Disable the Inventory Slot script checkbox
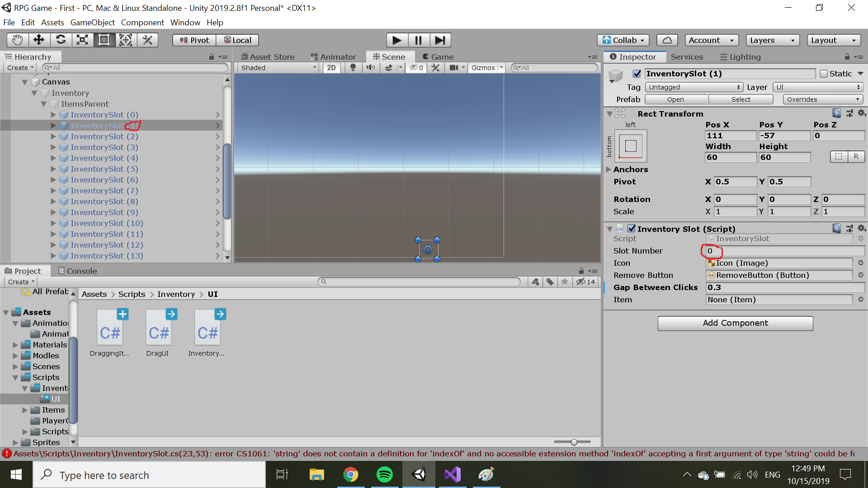The width and height of the screenshot is (868, 488). tap(632, 229)
